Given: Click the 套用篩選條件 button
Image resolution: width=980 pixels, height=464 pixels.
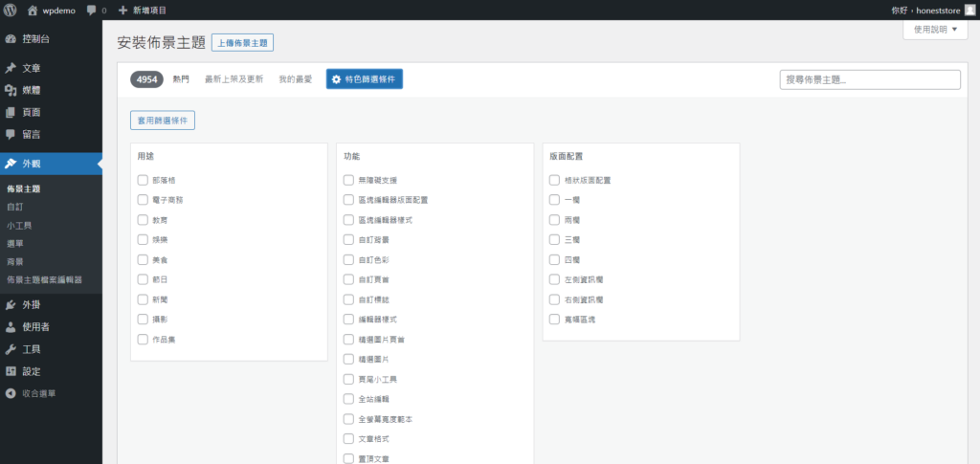Looking at the screenshot, I should pos(163,121).
